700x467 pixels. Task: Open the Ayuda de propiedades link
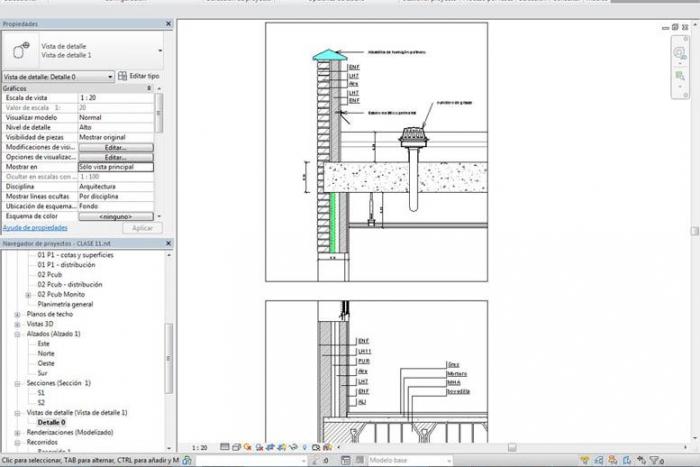point(34,227)
